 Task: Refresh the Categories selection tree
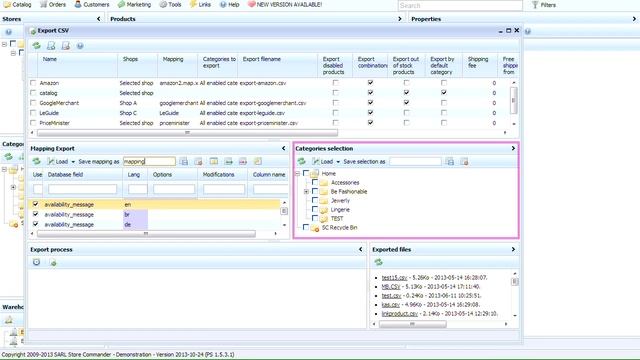302,162
